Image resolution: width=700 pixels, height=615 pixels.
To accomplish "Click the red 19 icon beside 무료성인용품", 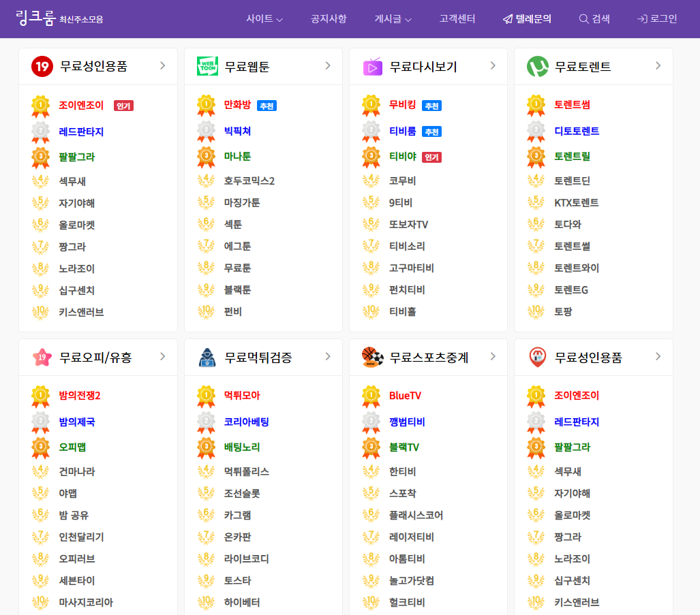I will (x=42, y=67).
